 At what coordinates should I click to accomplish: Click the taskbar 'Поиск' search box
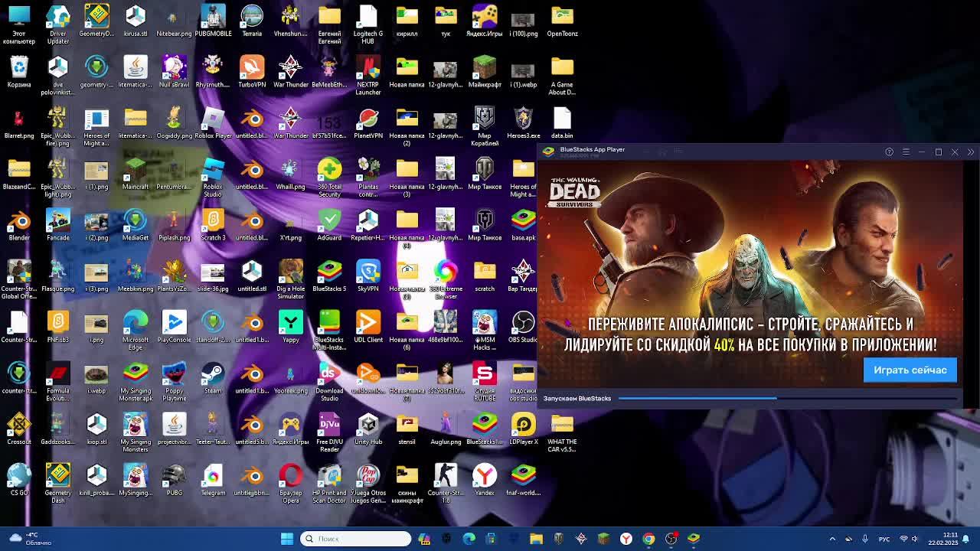(356, 539)
